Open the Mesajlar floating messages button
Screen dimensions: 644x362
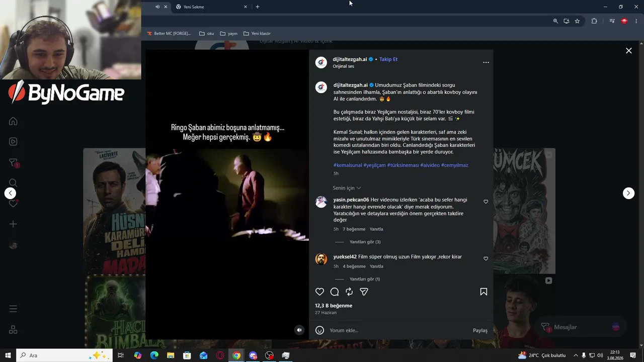(580, 327)
